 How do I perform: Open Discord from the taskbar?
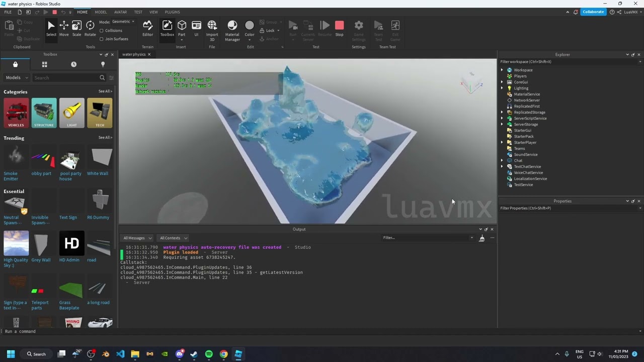pyautogui.click(x=180, y=354)
